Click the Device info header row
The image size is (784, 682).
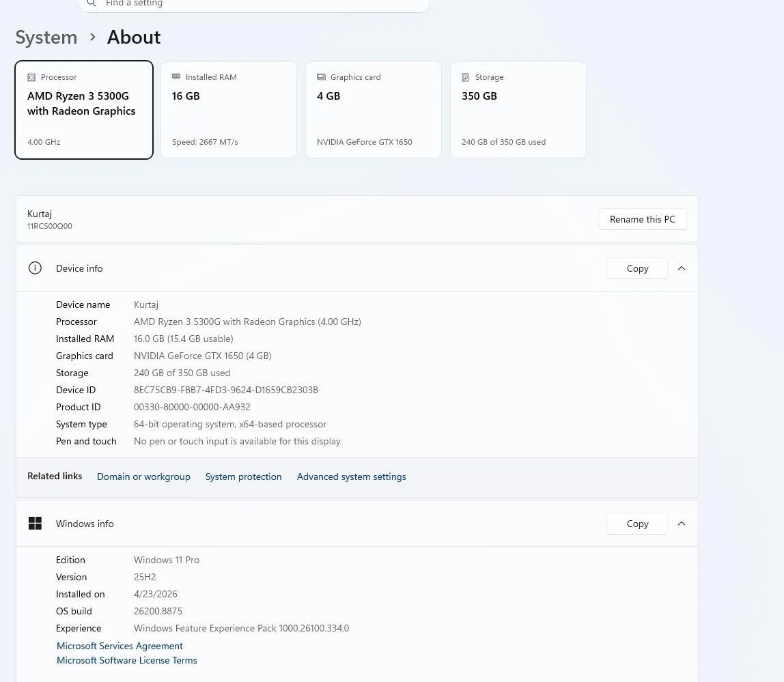tap(357, 268)
